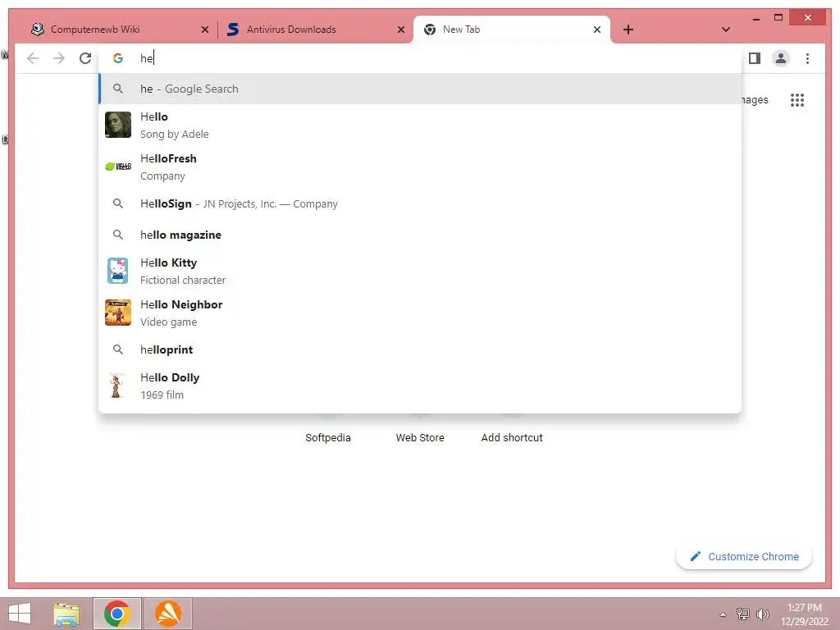Open the Avast taskbar icon
The width and height of the screenshot is (840, 630).
pos(167,614)
